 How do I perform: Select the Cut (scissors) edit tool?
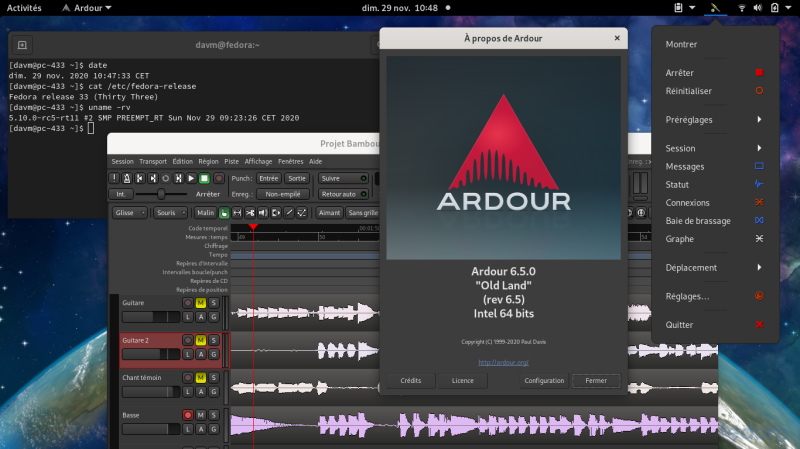(x=250, y=212)
